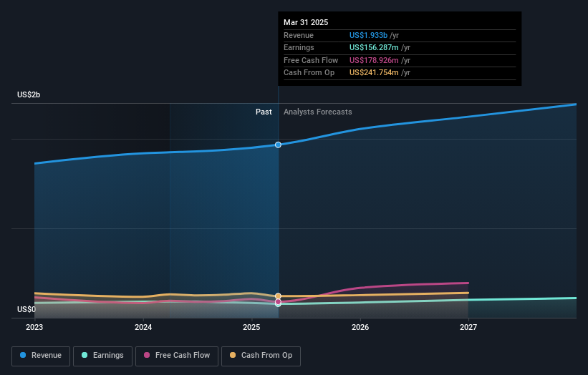
Task: Click the Cash From Op label in tooltip
Action: click(x=309, y=73)
